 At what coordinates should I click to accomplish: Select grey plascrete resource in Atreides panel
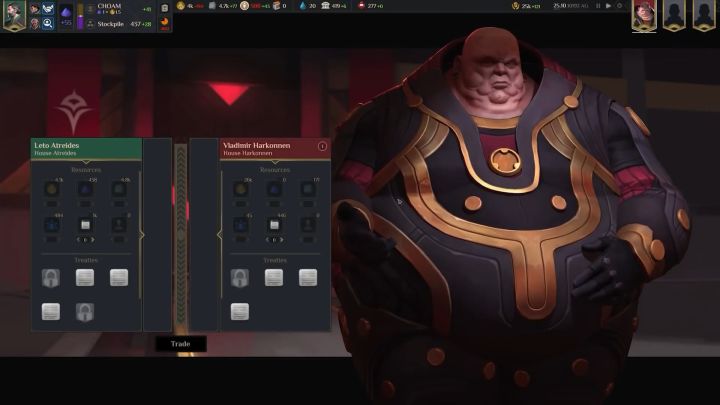coord(119,189)
